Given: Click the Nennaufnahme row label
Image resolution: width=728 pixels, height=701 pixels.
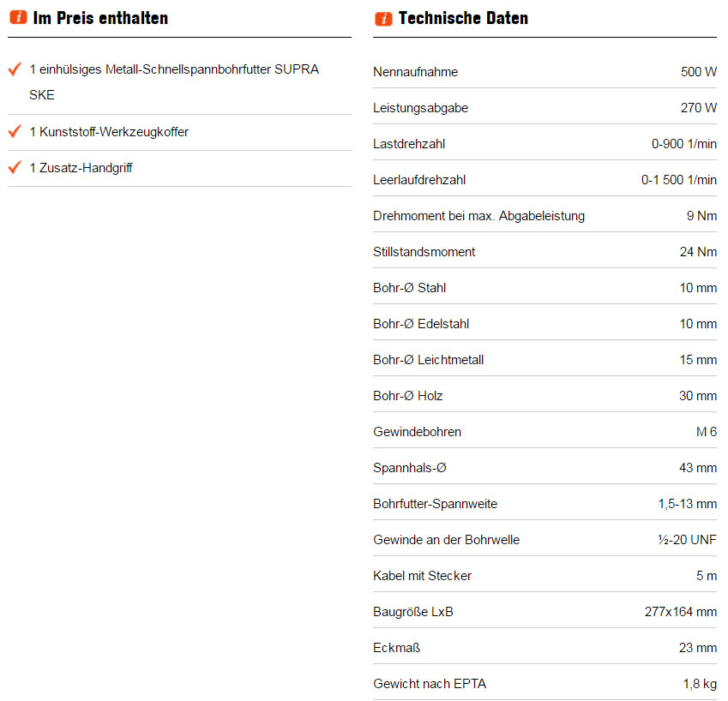Looking at the screenshot, I should tap(415, 72).
